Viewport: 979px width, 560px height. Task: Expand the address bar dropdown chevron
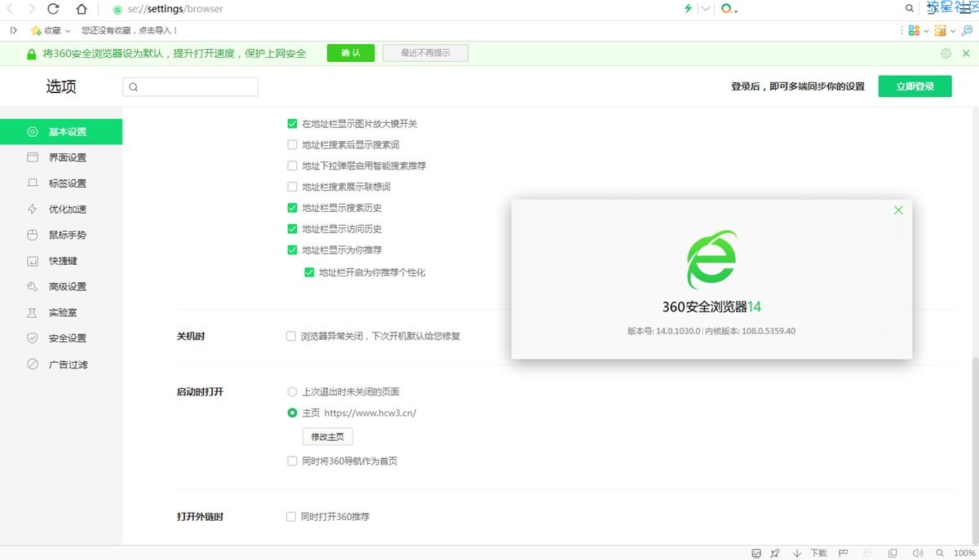click(x=706, y=9)
